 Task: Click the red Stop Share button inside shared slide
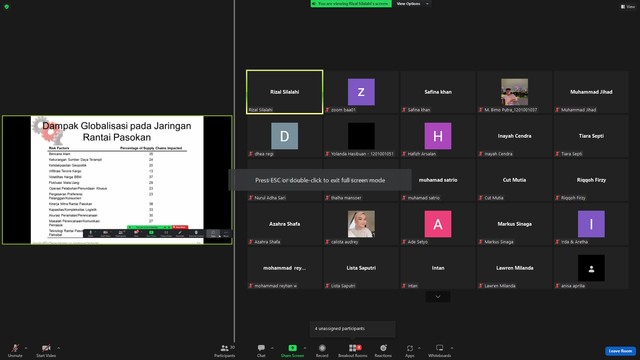pos(180,227)
